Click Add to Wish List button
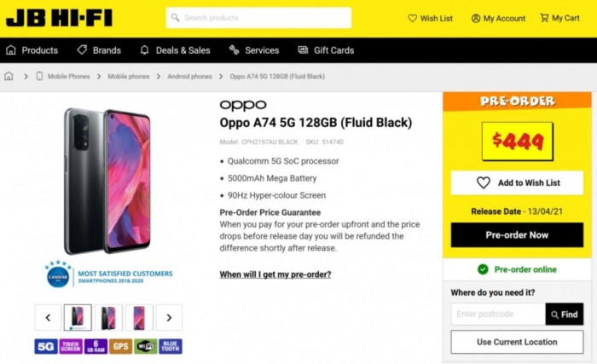597x364 pixels. (517, 182)
